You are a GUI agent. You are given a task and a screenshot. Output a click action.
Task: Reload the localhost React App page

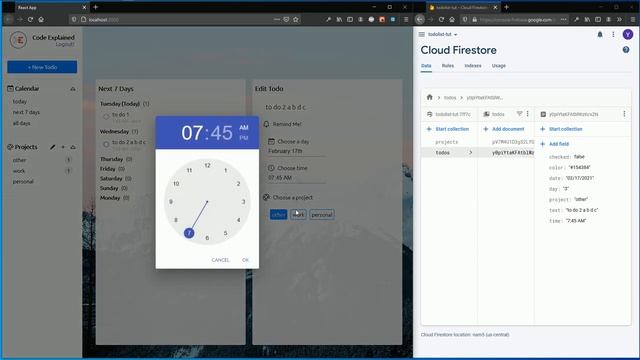(30, 19)
